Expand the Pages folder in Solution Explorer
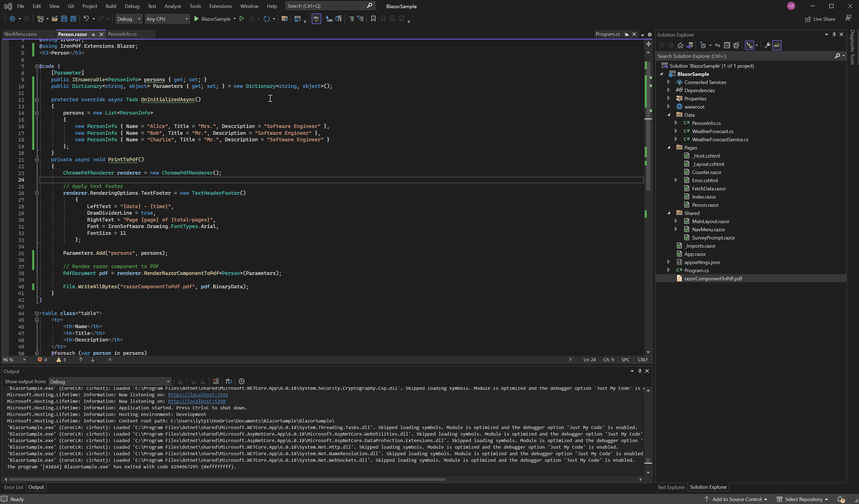The image size is (859, 504). tap(668, 147)
